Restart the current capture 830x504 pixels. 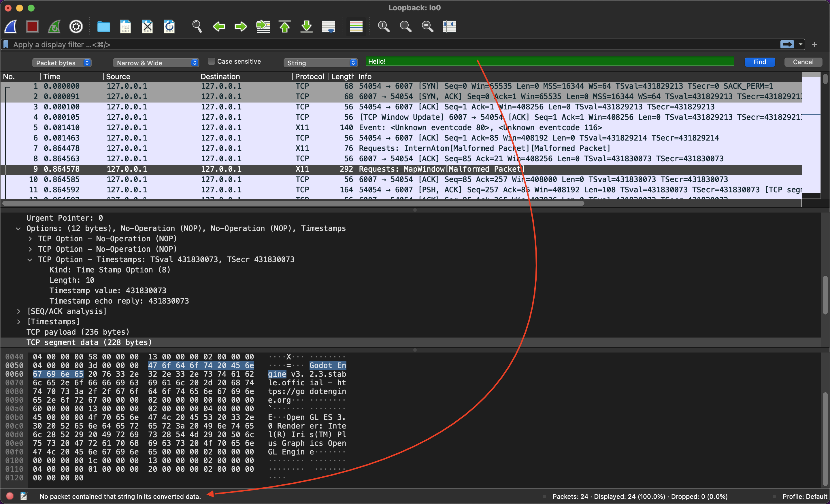pyautogui.click(x=54, y=26)
